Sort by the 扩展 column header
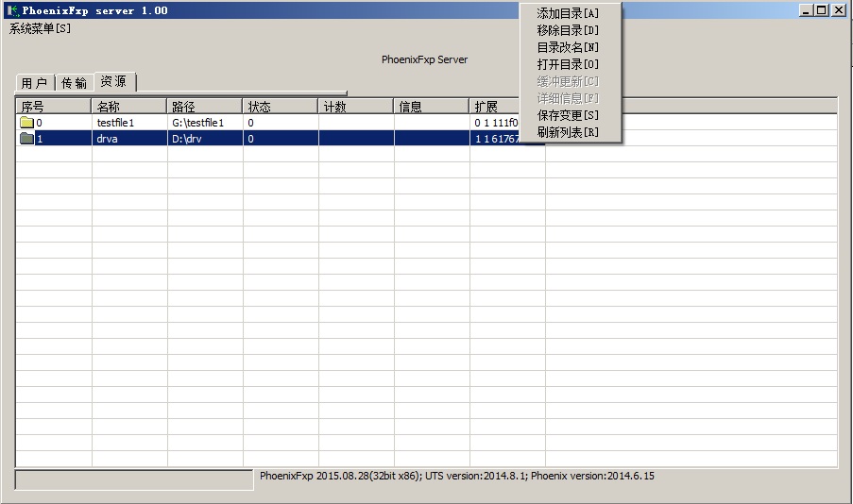Screen dimensions: 853x504 pos(494,107)
